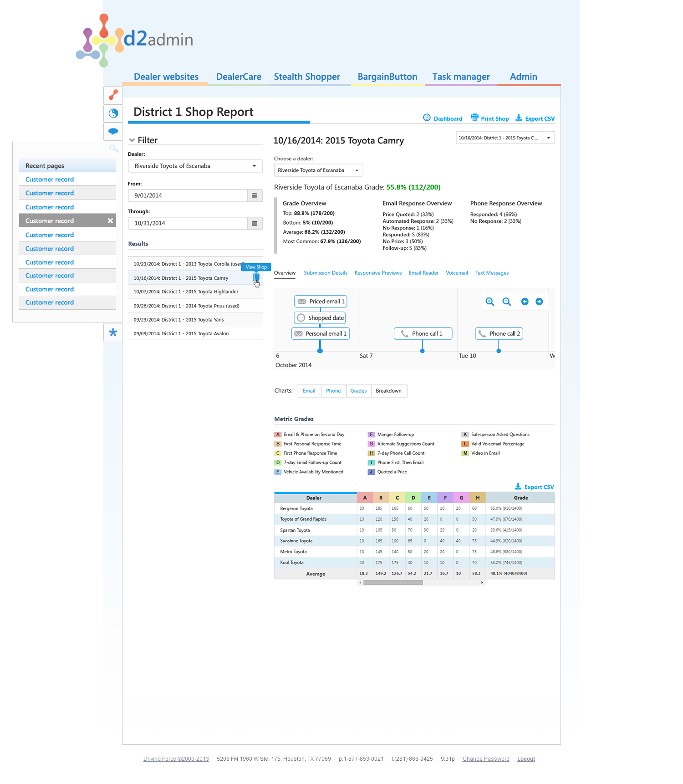This screenshot has height=784, width=683.
Task: Switch to the Responsive Previews tab
Action: click(x=378, y=273)
